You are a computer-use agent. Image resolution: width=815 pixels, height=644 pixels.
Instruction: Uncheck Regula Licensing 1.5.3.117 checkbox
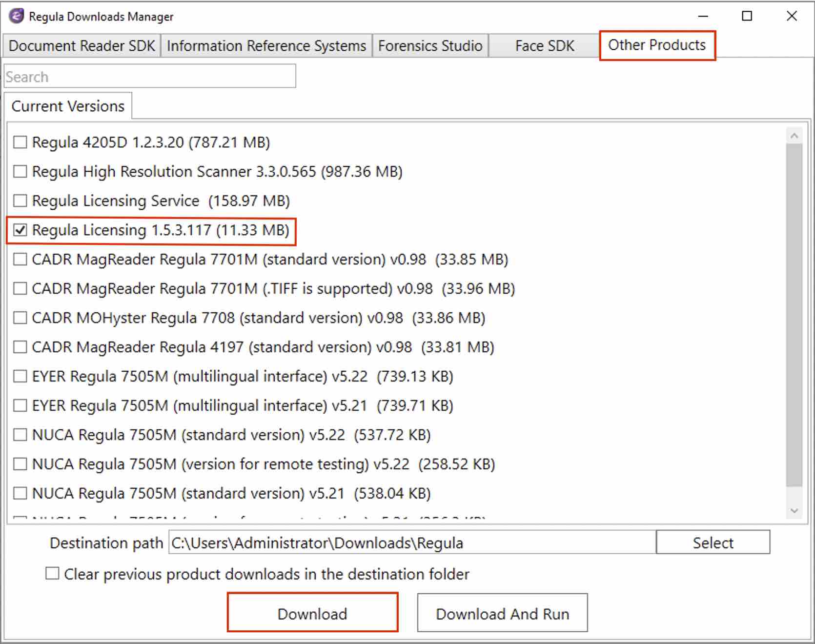20,230
